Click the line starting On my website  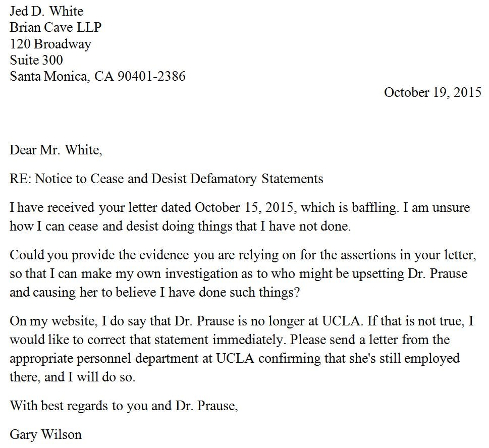pos(241,321)
